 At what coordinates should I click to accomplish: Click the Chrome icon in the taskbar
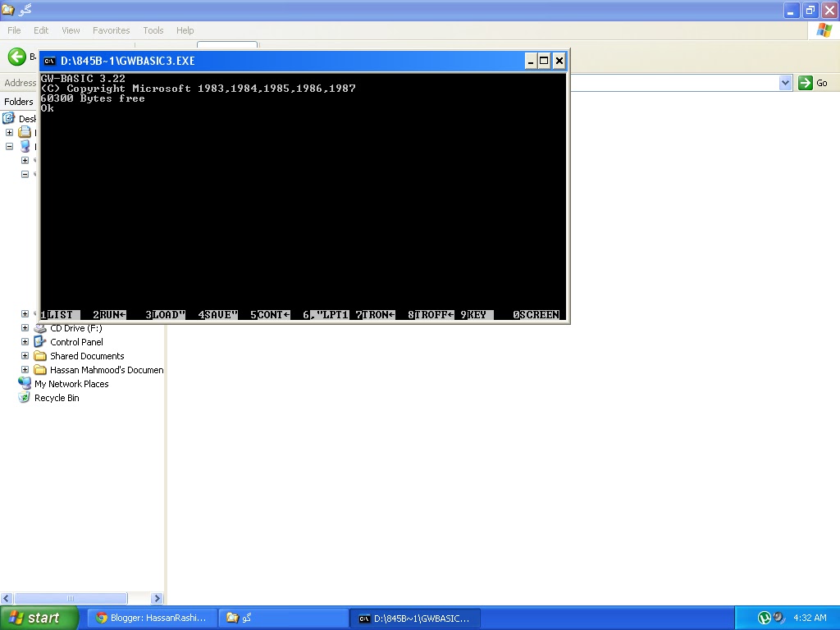tap(101, 618)
